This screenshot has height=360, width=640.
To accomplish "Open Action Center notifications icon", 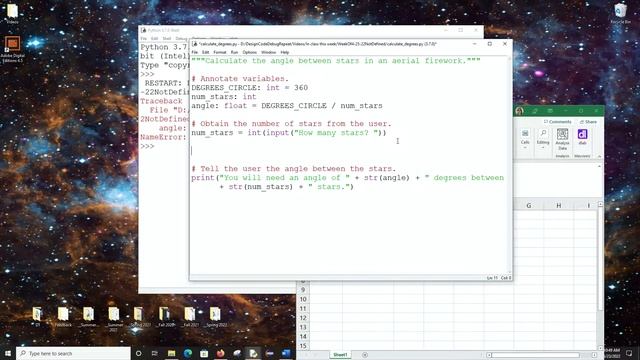I will (629, 353).
